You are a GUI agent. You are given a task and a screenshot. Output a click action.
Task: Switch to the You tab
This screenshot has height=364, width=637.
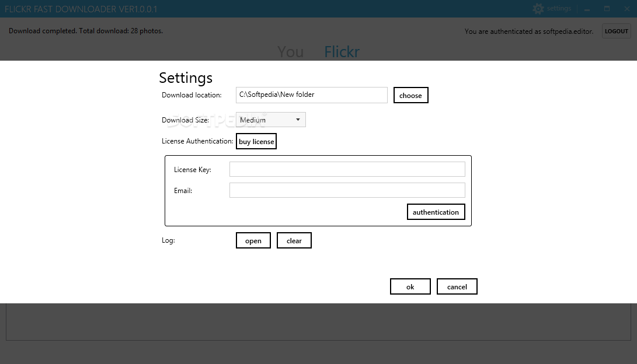tap(290, 52)
